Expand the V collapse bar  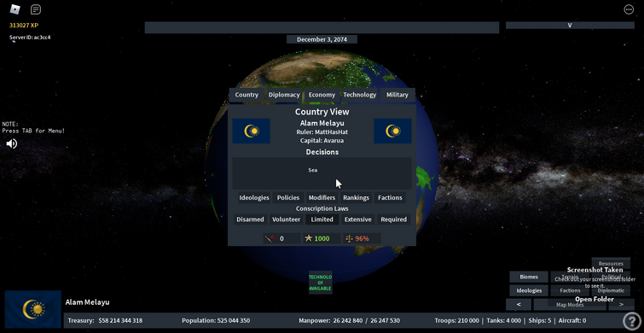tap(570, 25)
